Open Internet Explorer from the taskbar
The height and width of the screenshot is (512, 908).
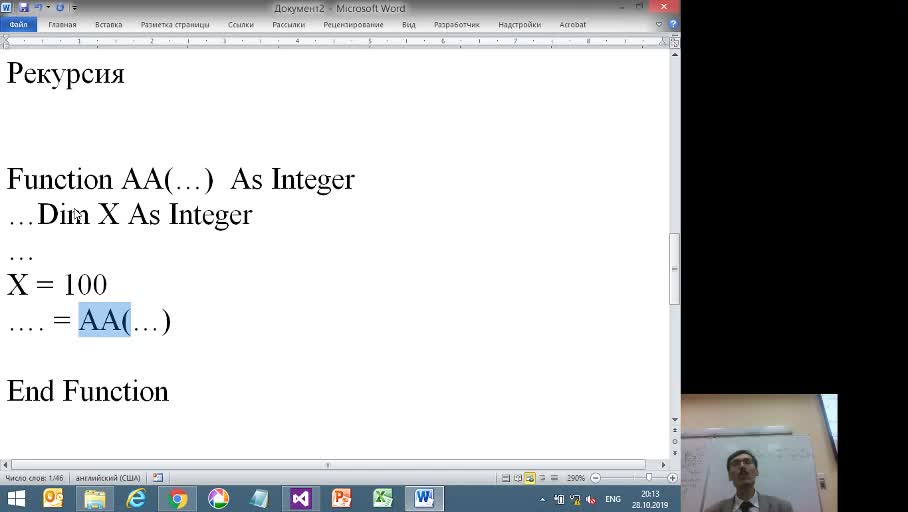tap(136, 499)
